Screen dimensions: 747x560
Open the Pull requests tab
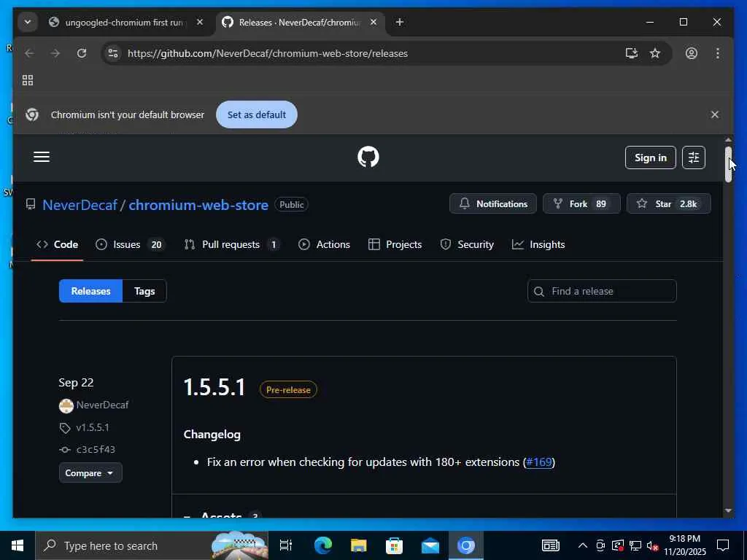pyautogui.click(x=231, y=244)
